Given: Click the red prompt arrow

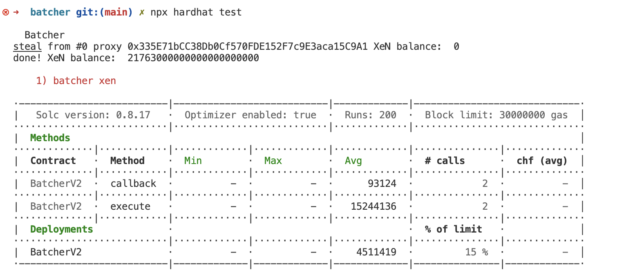Looking at the screenshot, I should [16, 12].
